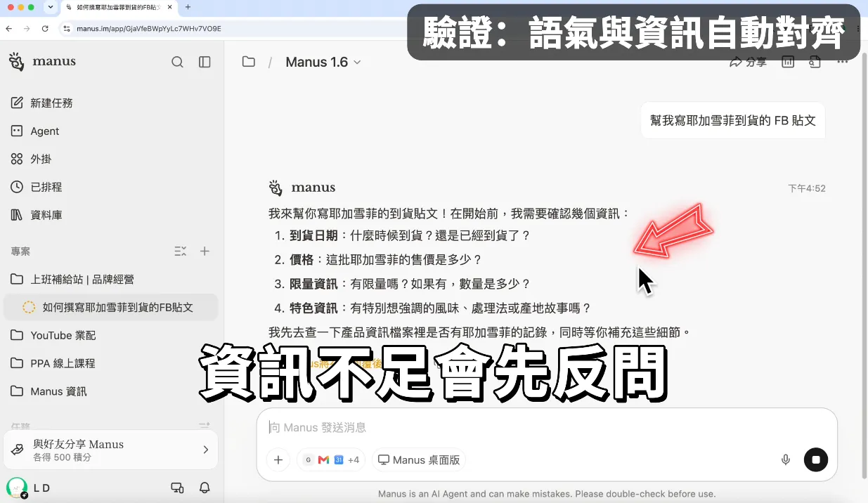Open browser tab list dropdown arrow

50,7
